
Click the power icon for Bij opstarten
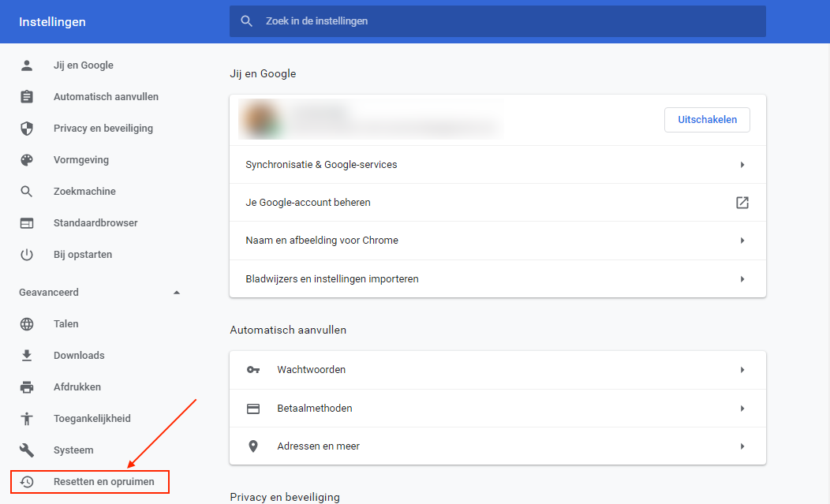point(27,255)
